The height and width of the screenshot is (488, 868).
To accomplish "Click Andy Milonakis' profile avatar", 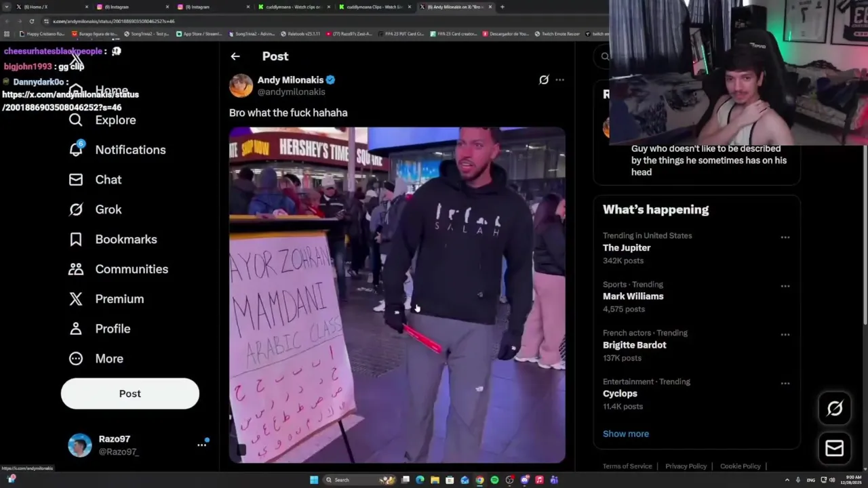I will pyautogui.click(x=241, y=85).
